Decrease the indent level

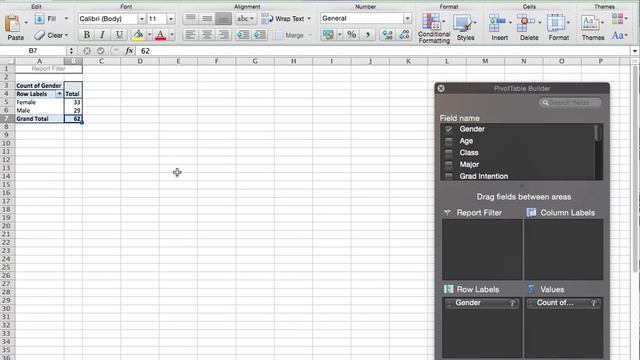pos(243,35)
